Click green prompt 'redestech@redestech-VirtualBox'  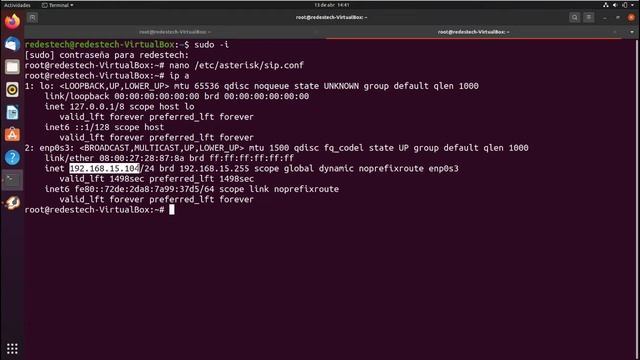100,44
